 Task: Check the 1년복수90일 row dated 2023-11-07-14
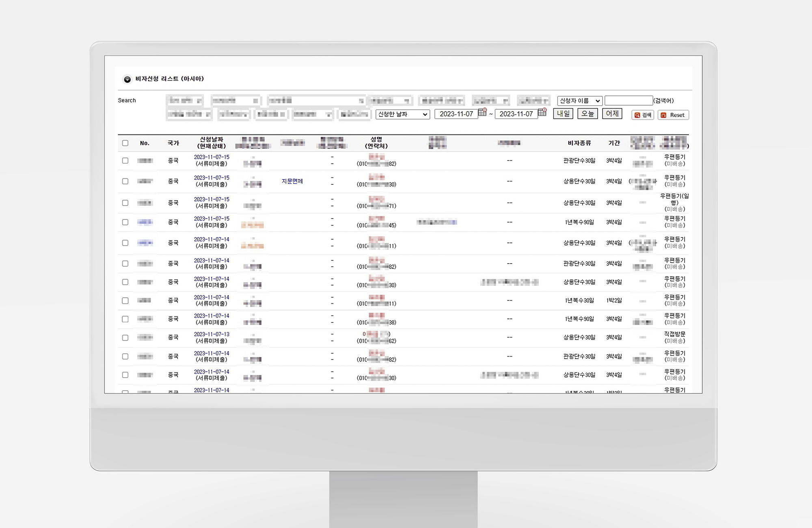(125, 319)
